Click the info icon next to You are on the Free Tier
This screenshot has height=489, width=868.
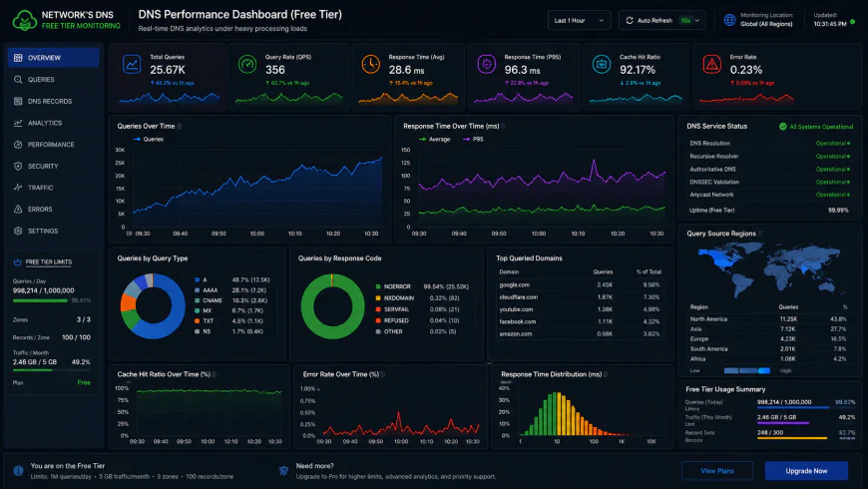(x=18, y=471)
